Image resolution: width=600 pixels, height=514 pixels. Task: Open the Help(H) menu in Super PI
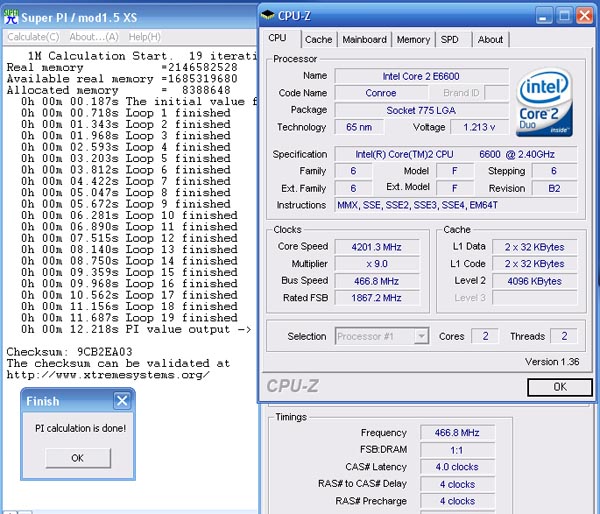[144, 37]
